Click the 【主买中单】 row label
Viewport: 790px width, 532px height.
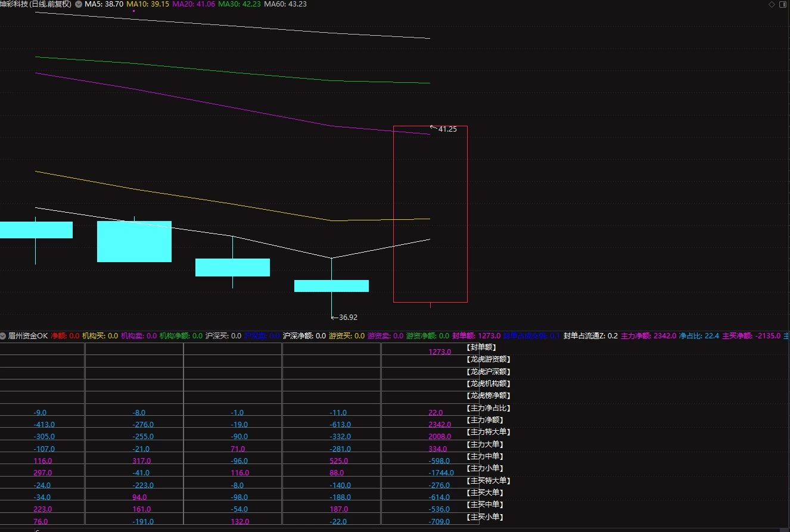point(485,505)
